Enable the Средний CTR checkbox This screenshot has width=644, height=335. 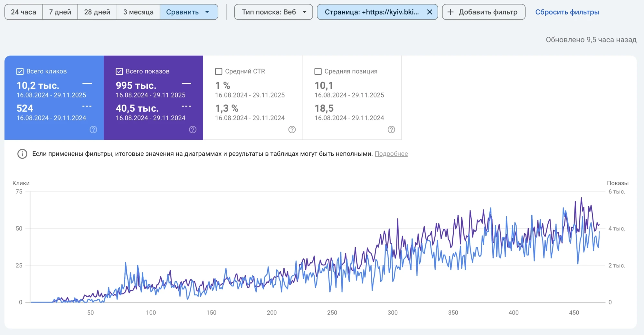point(219,71)
